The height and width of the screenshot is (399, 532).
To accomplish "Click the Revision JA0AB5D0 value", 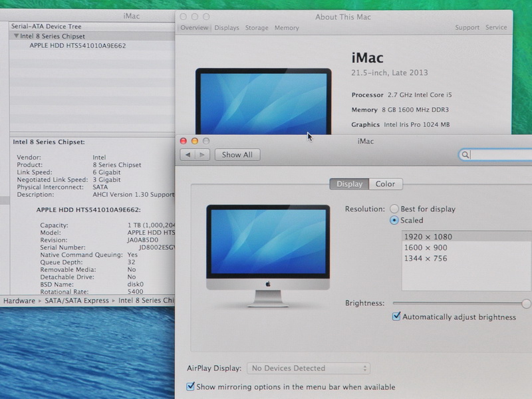I will point(142,240).
